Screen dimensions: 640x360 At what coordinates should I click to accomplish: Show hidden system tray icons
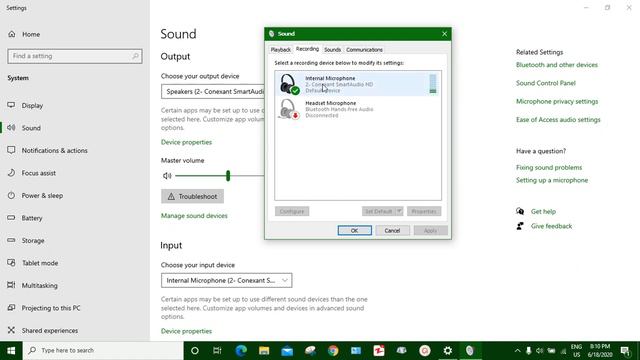pyautogui.click(x=517, y=351)
